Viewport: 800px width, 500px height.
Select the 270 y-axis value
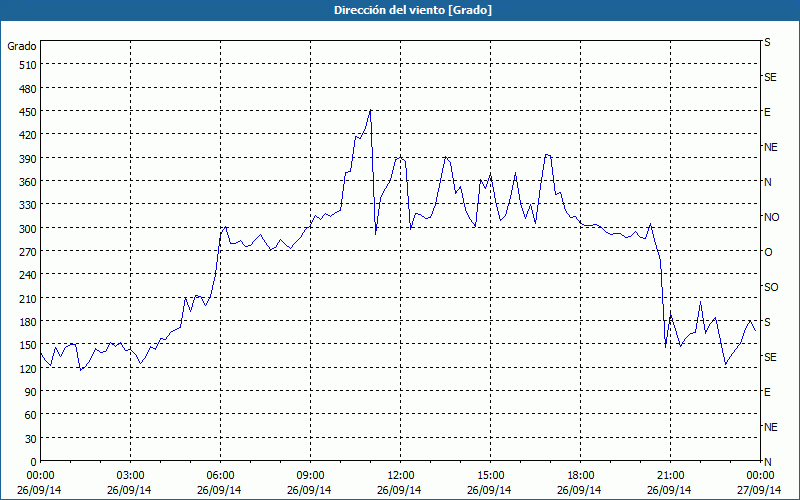coord(28,252)
